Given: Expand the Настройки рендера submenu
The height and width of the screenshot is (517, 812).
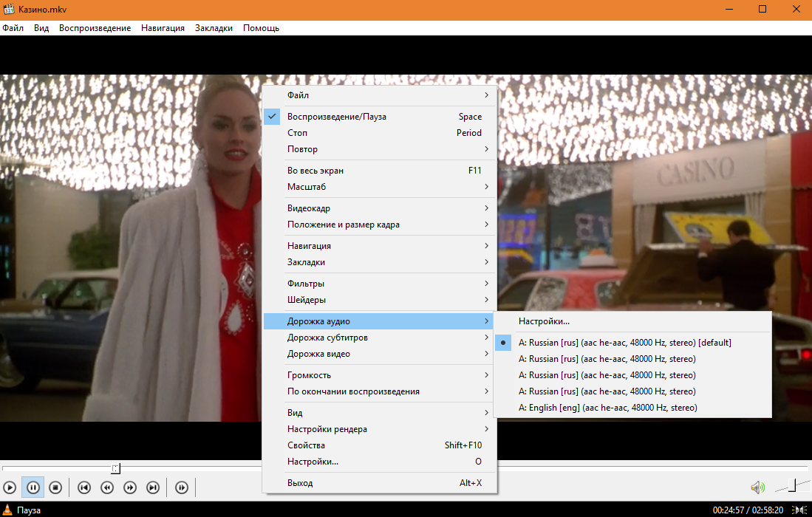Looking at the screenshot, I should click(380, 429).
